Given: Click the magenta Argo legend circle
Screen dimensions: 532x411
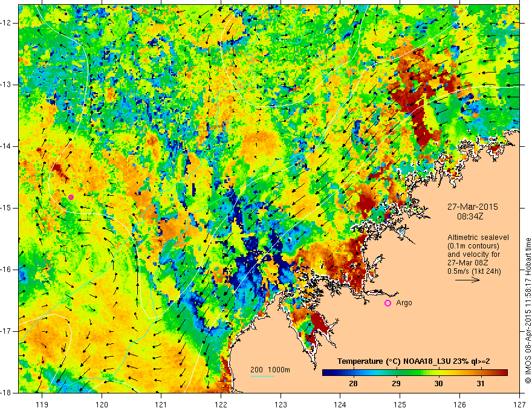Looking at the screenshot, I should coord(388,303).
